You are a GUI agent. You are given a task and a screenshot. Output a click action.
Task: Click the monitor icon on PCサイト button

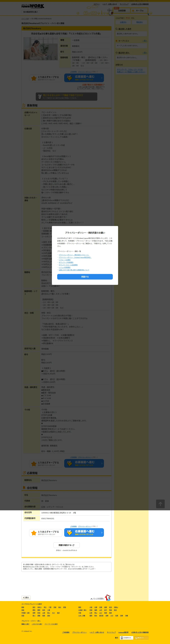136,638
